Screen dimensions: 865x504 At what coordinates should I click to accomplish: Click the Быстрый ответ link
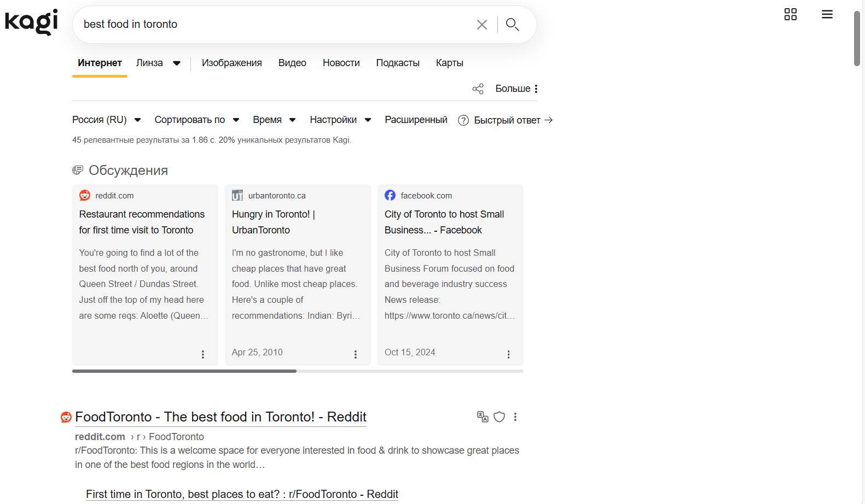click(513, 120)
